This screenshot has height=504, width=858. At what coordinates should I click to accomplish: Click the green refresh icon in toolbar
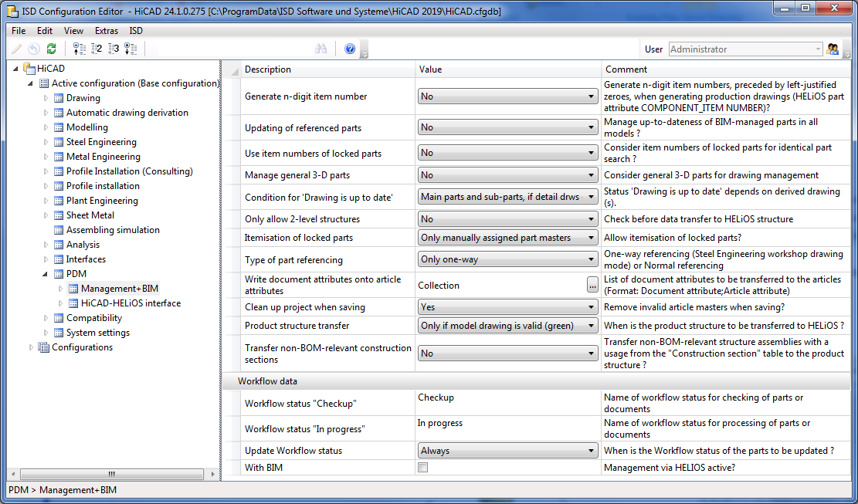tap(51, 49)
